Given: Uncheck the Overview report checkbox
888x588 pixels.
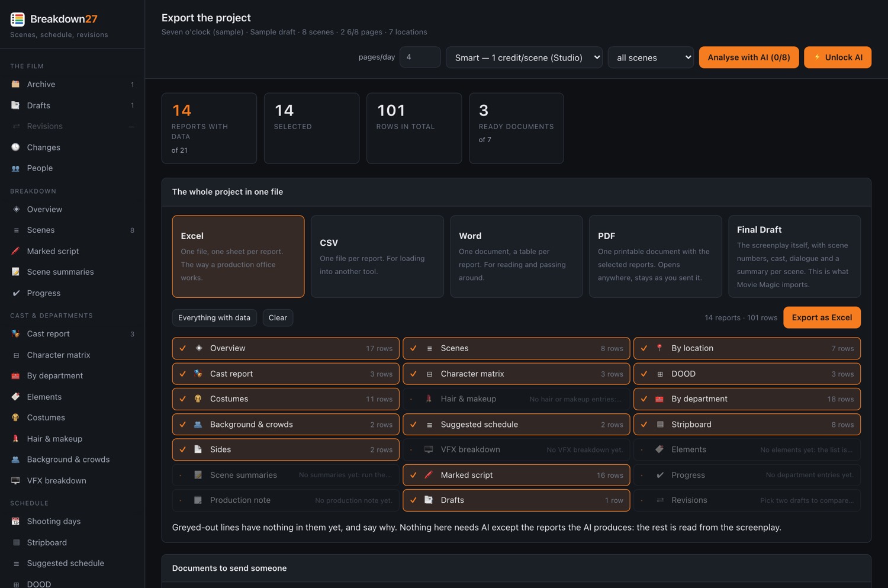Looking at the screenshot, I should 183,348.
